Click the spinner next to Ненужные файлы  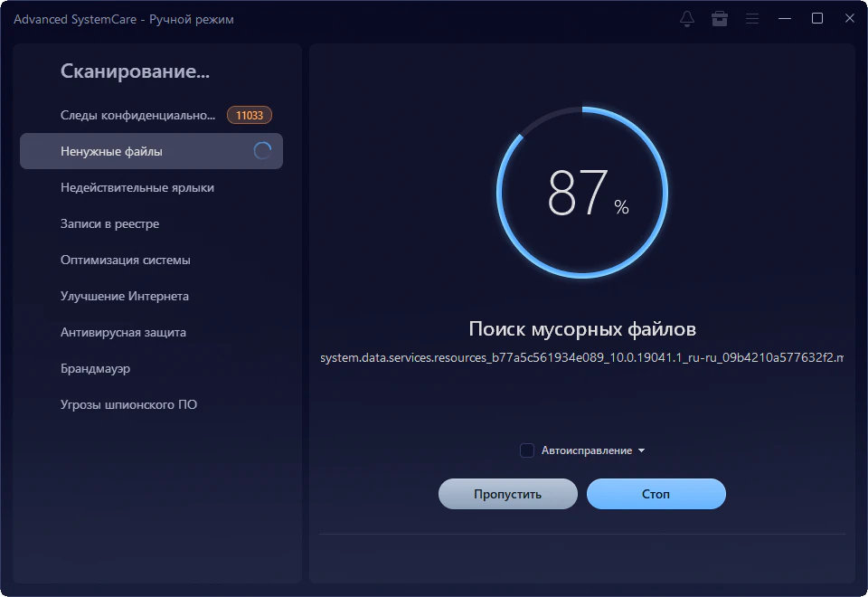click(x=262, y=151)
